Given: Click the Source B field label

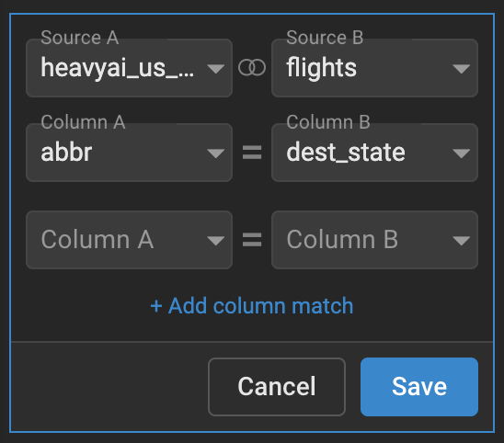Looking at the screenshot, I should (x=325, y=38).
